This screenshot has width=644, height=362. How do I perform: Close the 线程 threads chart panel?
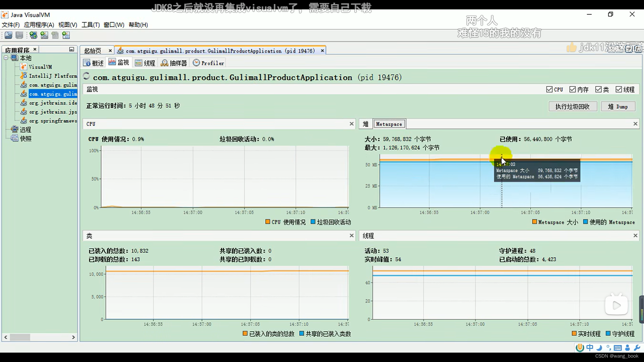tap(635, 236)
